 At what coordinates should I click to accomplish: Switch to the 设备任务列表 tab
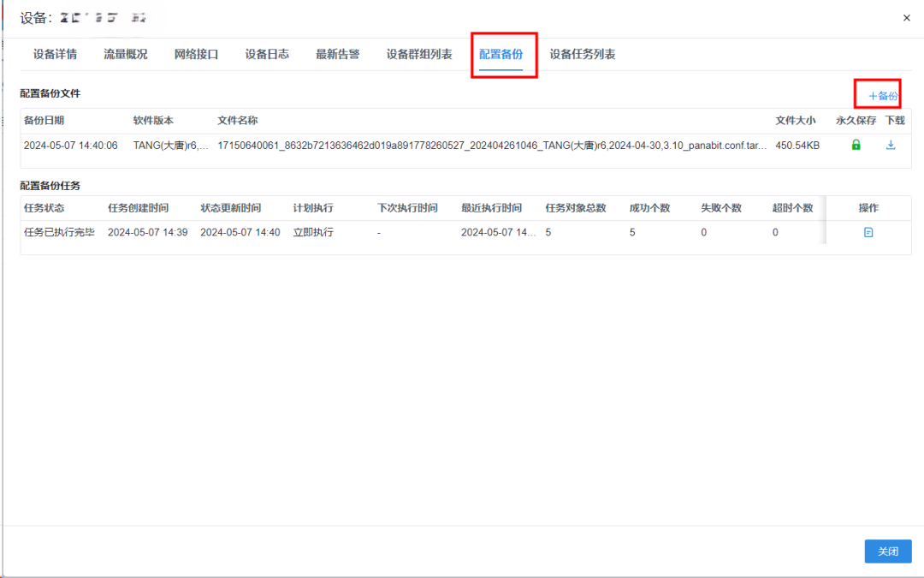pyautogui.click(x=583, y=54)
